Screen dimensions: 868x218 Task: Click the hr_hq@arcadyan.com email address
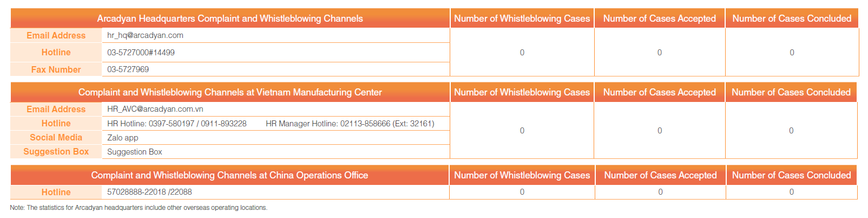[x=145, y=35]
